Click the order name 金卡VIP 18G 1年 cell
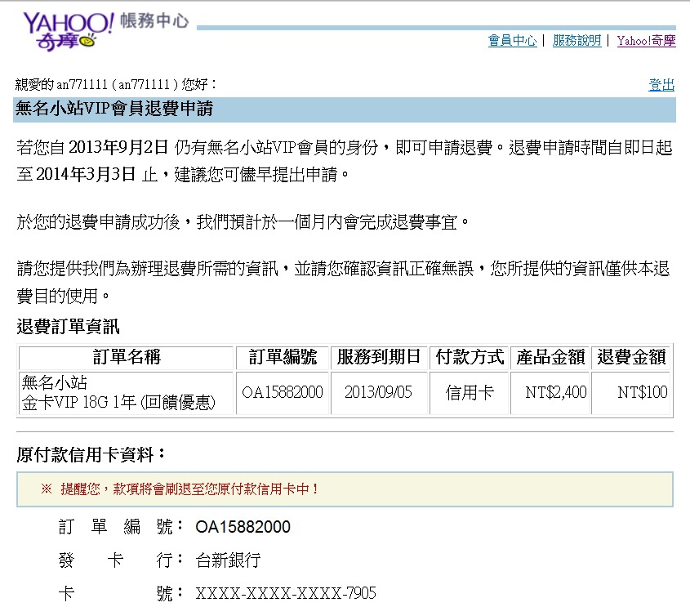 (x=127, y=393)
